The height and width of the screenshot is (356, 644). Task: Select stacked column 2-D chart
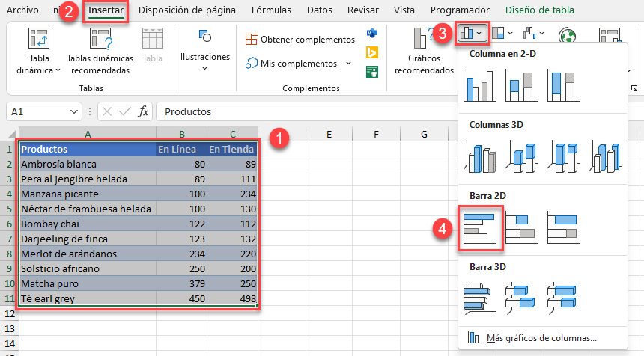[522, 86]
